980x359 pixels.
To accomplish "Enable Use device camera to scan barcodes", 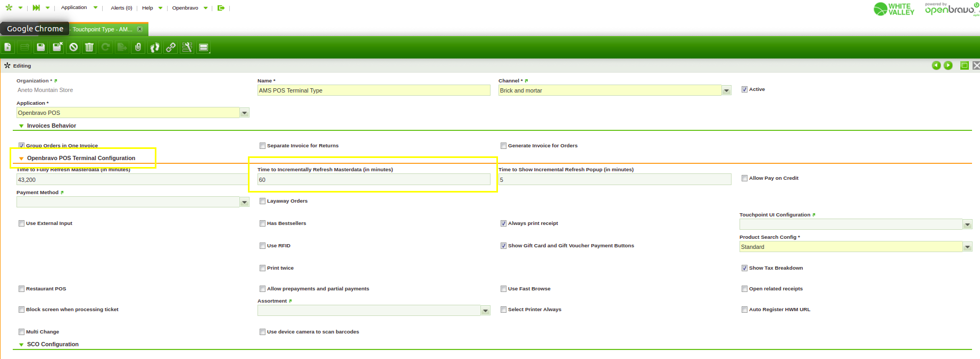I will point(262,332).
